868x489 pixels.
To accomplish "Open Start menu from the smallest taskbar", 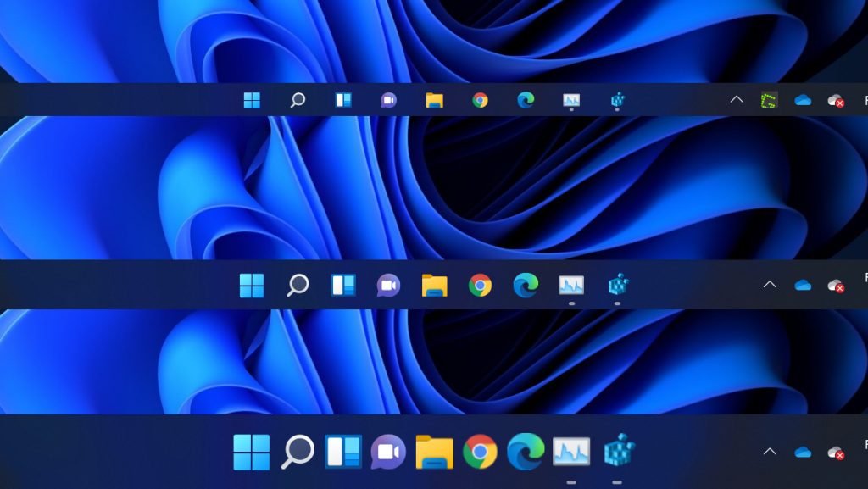I will [252, 100].
